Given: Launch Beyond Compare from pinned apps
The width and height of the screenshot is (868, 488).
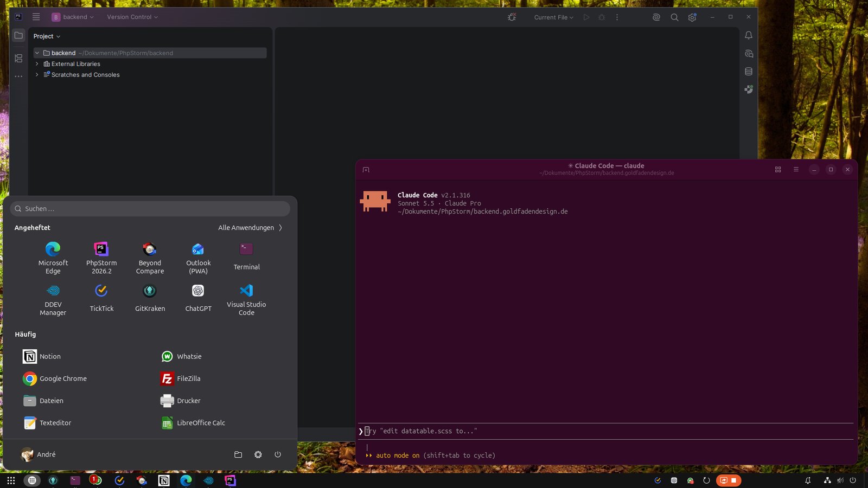Looking at the screenshot, I should pos(150,258).
